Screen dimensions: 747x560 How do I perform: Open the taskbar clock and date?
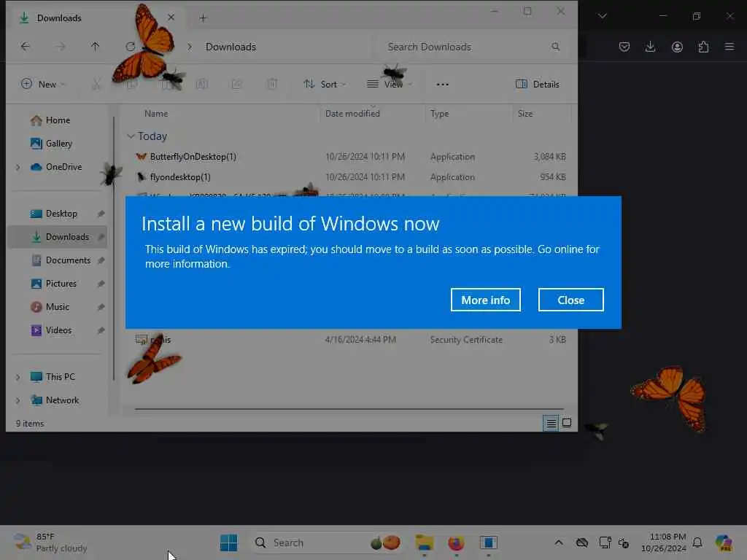coord(664,542)
